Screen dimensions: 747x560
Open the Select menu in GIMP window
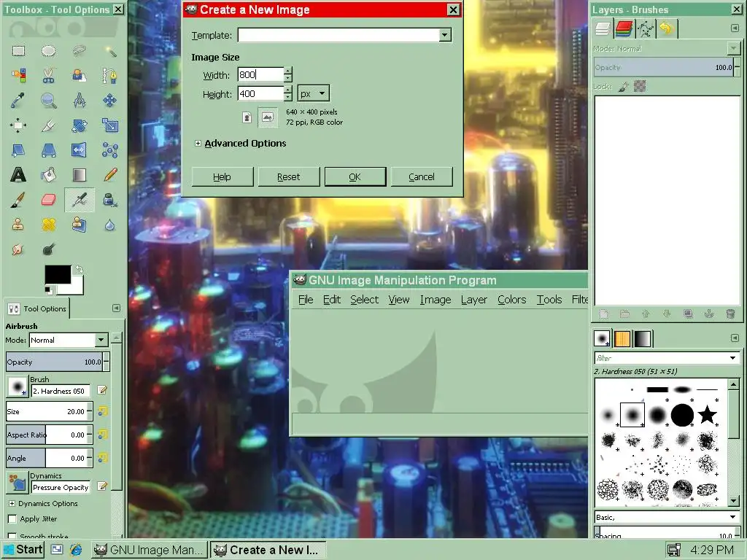[x=365, y=300]
